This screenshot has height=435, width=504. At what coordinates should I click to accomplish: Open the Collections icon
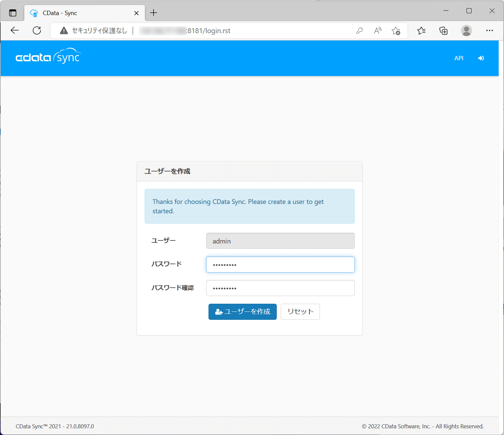tap(443, 31)
